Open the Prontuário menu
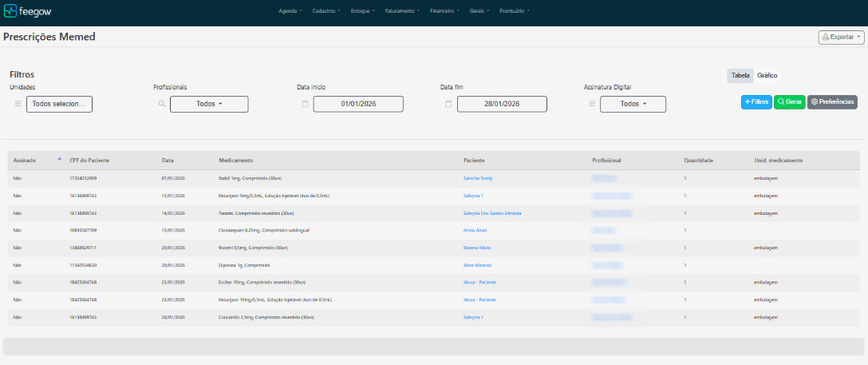Screen dimensions: 868x365 (x=515, y=10)
